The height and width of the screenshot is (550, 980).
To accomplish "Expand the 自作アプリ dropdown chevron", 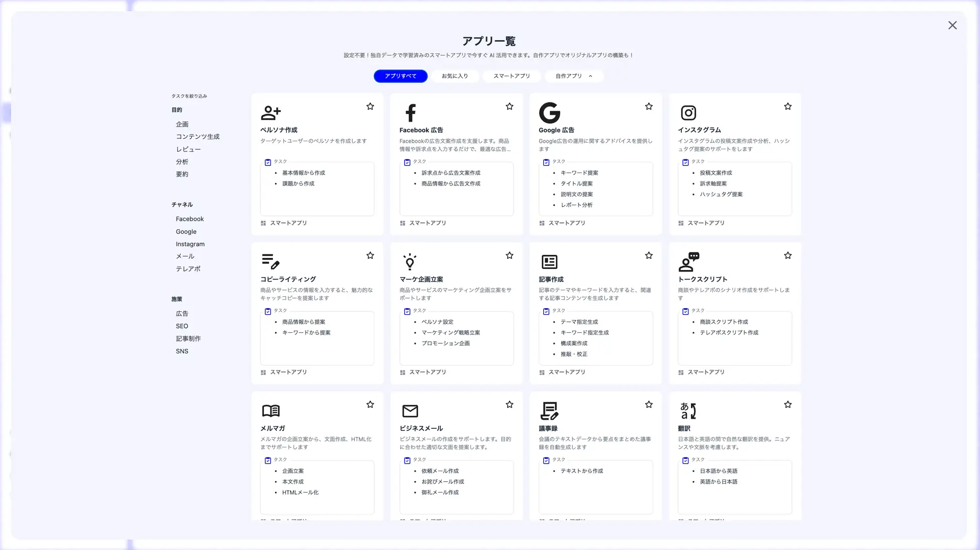I will coord(591,76).
